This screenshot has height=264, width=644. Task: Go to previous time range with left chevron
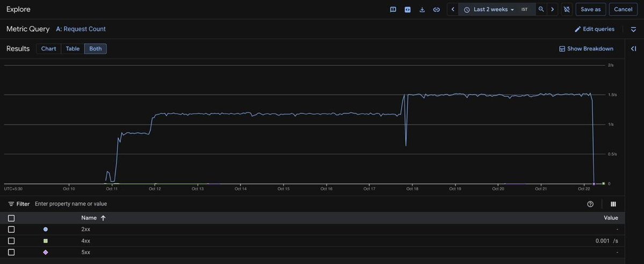(453, 10)
